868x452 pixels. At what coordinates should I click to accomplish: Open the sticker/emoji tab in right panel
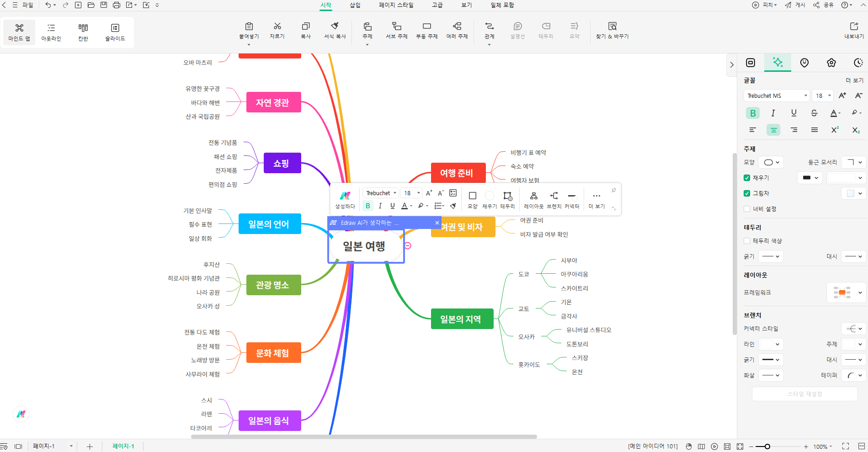tap(804, 63)
